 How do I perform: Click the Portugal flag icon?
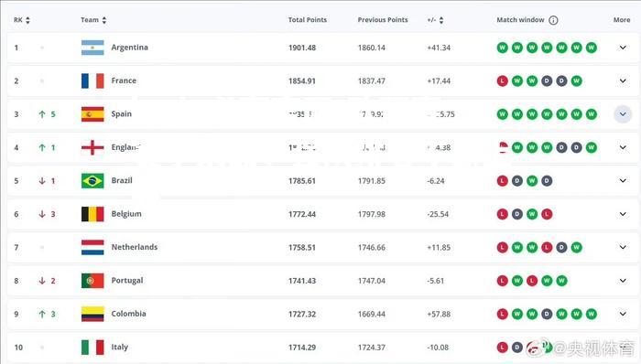[x=92, y=281]
